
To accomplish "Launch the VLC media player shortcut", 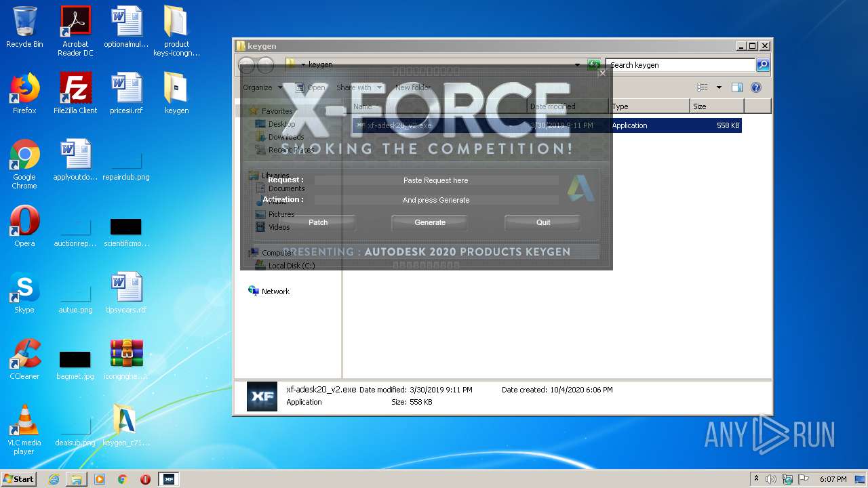I will [x=24, y=430].
